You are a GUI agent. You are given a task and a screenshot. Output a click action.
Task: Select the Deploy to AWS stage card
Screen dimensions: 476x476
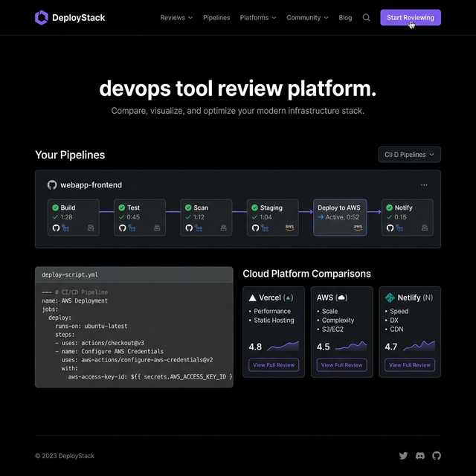point(340,217)
